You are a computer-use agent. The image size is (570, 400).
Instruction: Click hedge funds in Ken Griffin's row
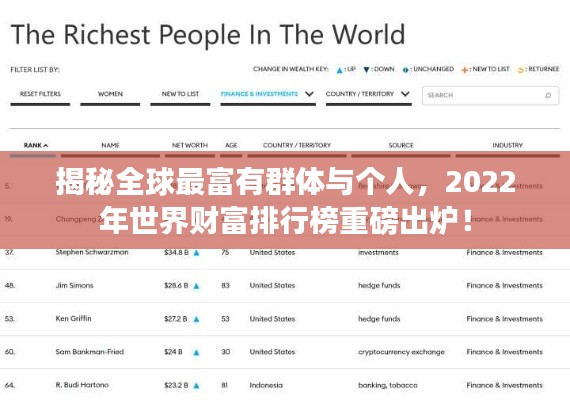[379, 319]
